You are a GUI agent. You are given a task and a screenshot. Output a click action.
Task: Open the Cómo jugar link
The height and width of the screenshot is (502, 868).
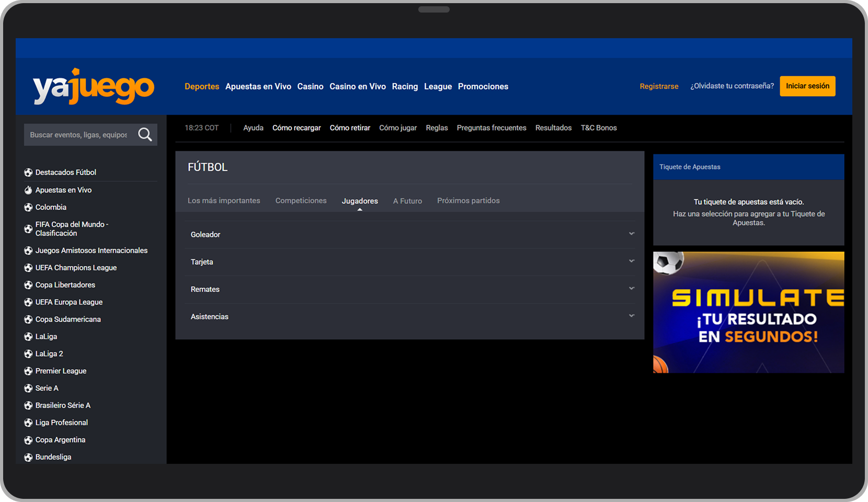(x=398, y=128)
